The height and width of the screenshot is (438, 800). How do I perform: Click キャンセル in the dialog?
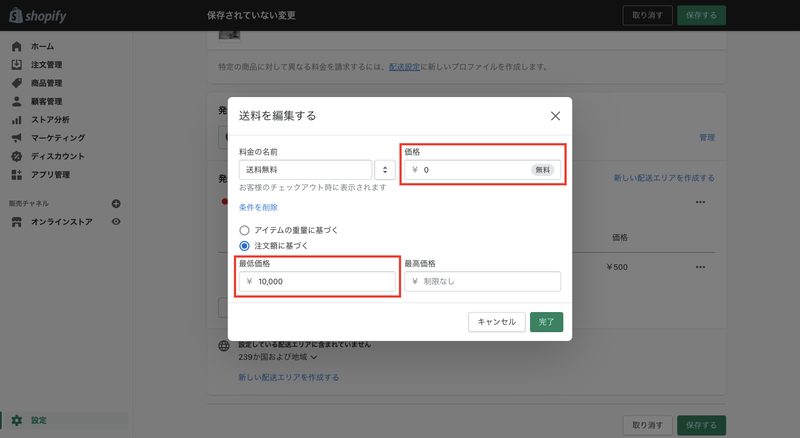tap(496, 322)
